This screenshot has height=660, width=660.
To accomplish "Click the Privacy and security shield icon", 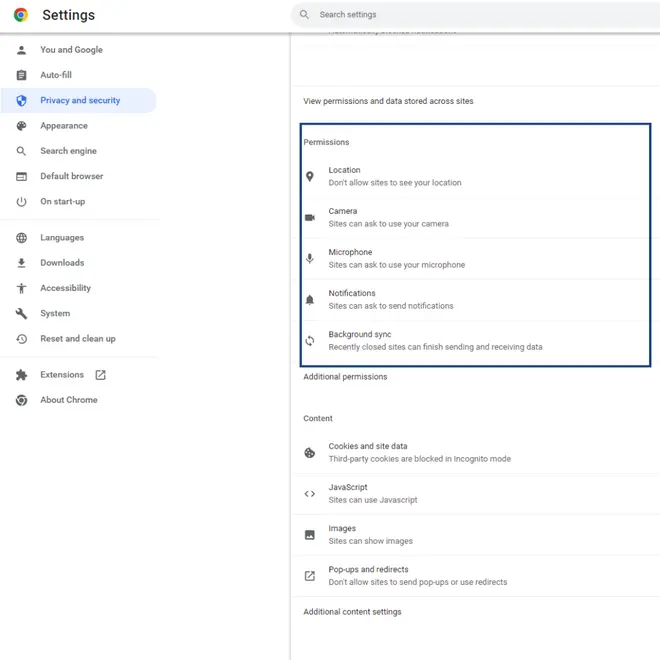I will tap(21, 101).
